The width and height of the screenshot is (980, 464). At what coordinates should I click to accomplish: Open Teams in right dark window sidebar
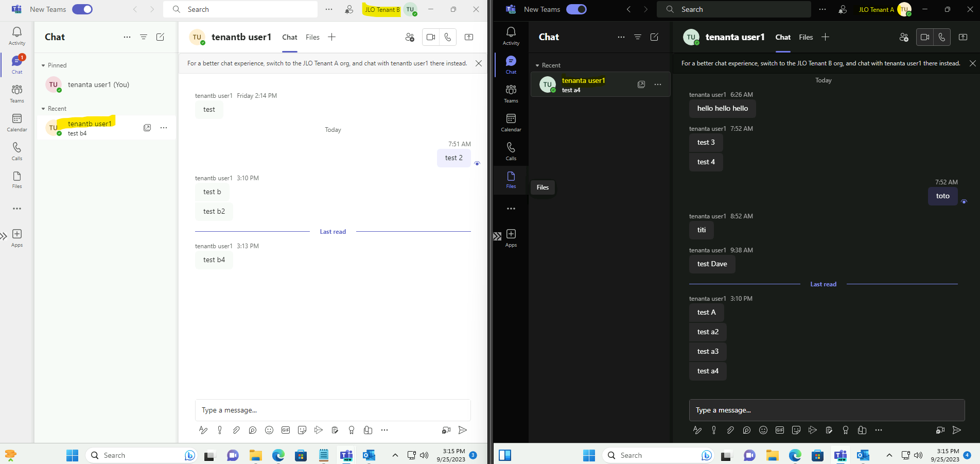pyautogui.click(x=511, y=94)
